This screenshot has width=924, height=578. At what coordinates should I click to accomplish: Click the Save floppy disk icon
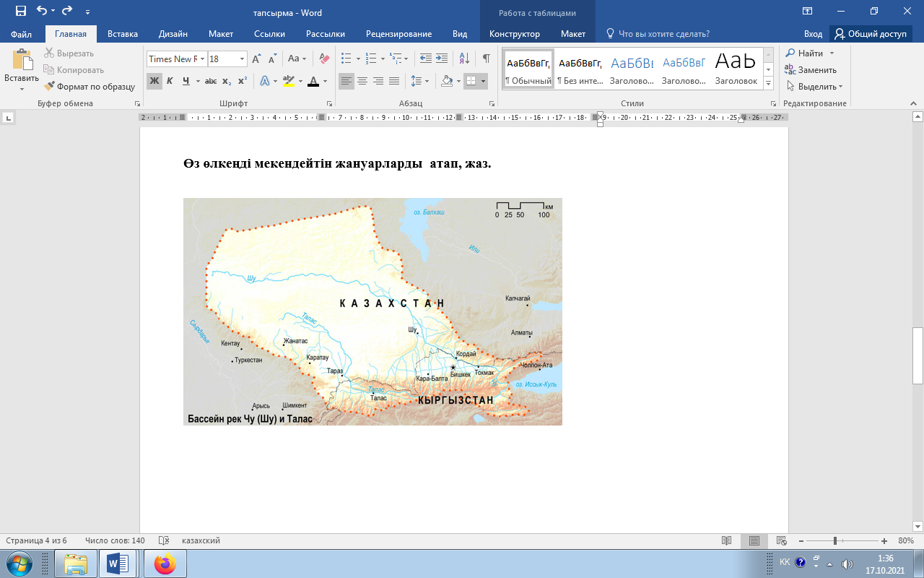point(20,12)
